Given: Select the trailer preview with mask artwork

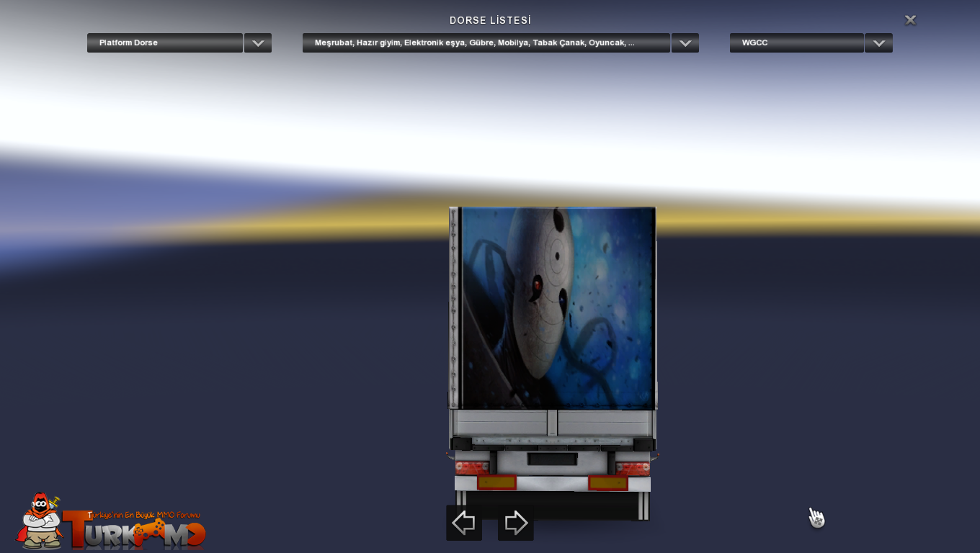Looking at the screenshot, I should 553,364.
